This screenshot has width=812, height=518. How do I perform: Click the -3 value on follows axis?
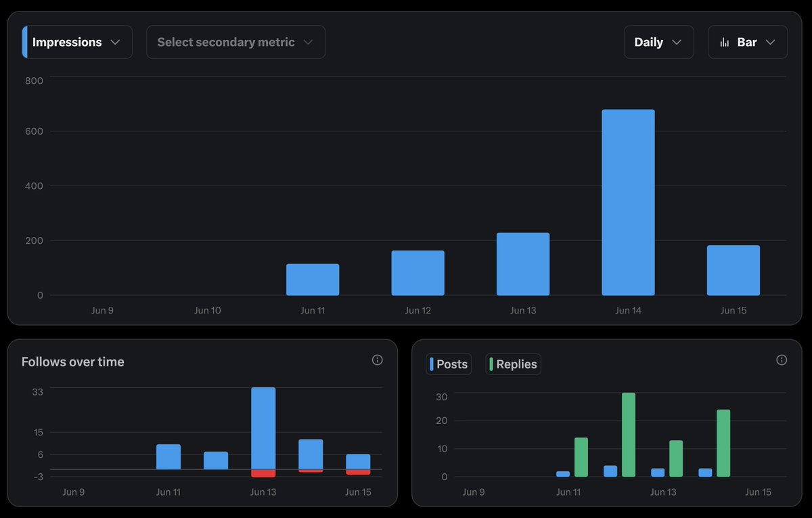tap(37, 477)
